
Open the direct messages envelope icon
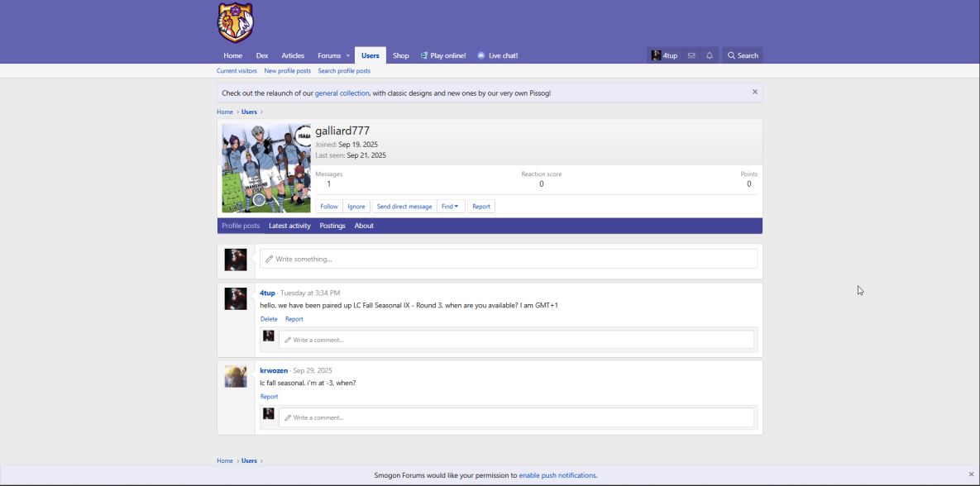[691, 55]
